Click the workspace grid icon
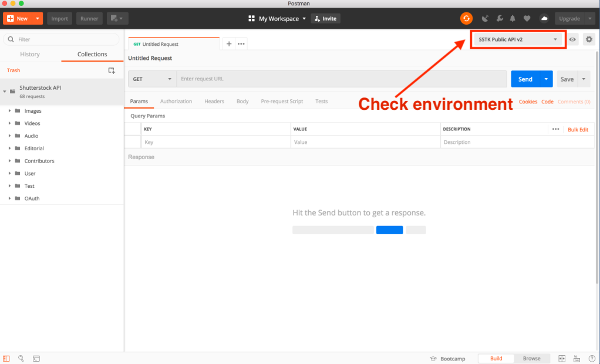600x364 pixels. coord(251,18)
